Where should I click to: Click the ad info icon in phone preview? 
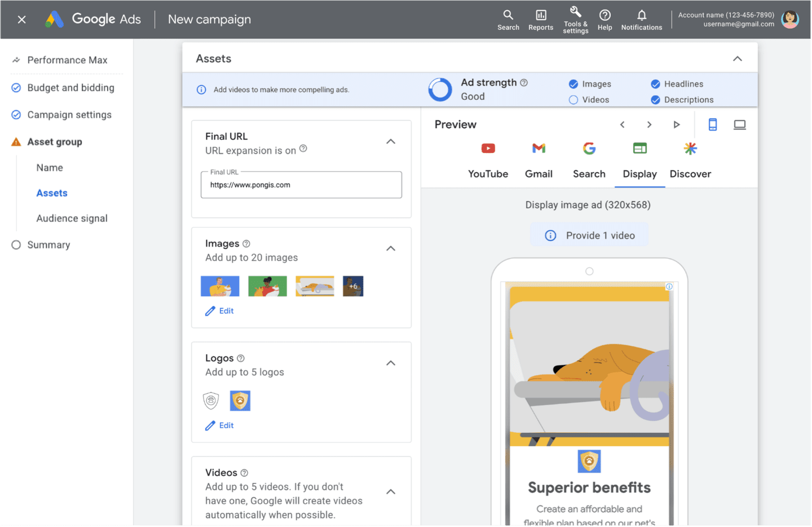click(x=669, y=287)
